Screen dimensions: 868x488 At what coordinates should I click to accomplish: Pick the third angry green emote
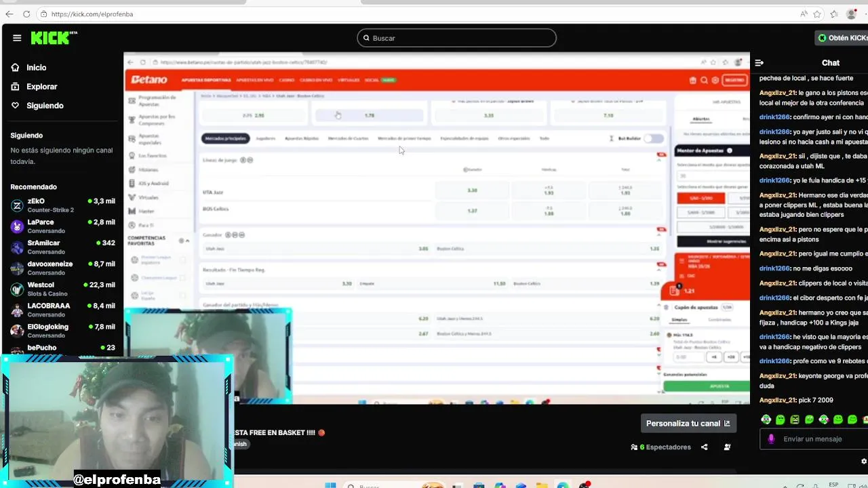coord(795,420)
